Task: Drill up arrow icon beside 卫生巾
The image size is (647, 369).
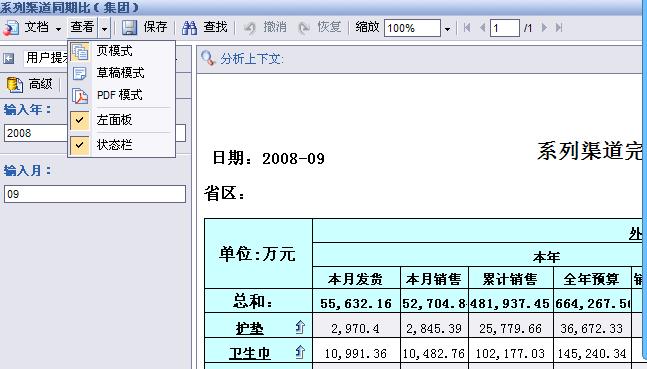Action: [300, 352]
